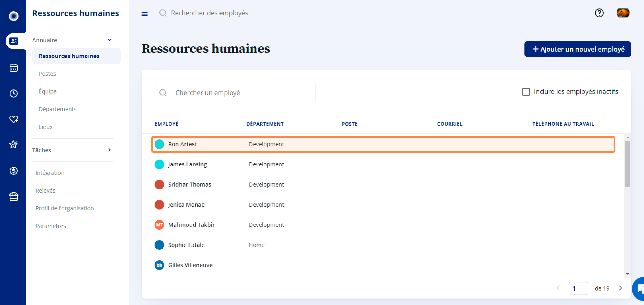This screenshot has height=305, width=644.
Task: Open Profil de l'organisation menu item
Action: (64, 209)
